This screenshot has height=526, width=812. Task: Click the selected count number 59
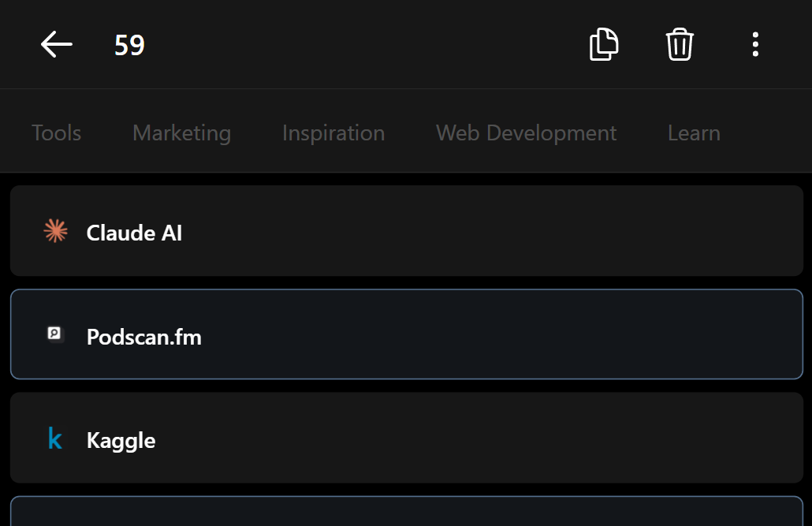[129, 45]
